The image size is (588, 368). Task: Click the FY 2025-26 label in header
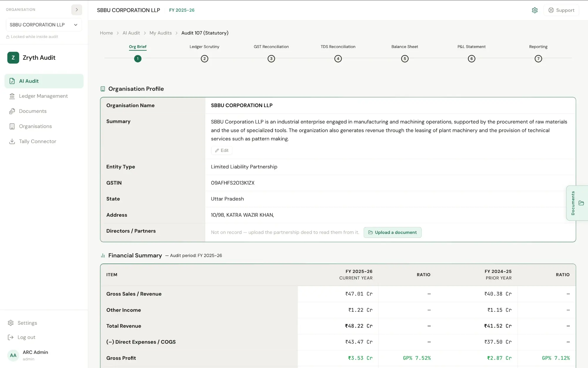182,10
